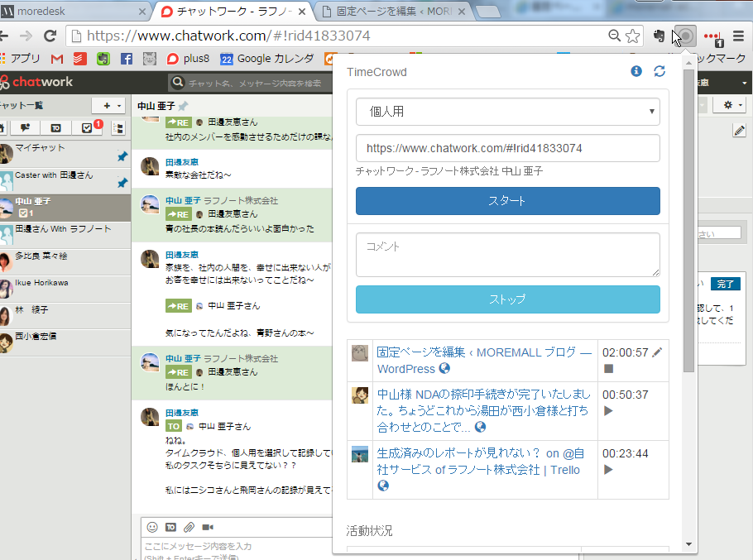Close the moredesk tab

pos(142,12)
